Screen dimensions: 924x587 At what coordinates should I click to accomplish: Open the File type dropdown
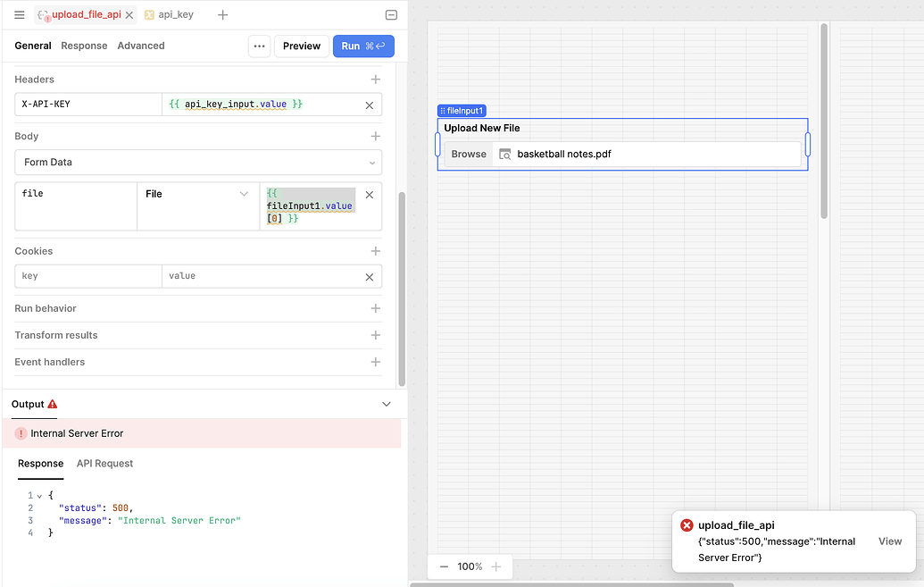pos(198,194)
